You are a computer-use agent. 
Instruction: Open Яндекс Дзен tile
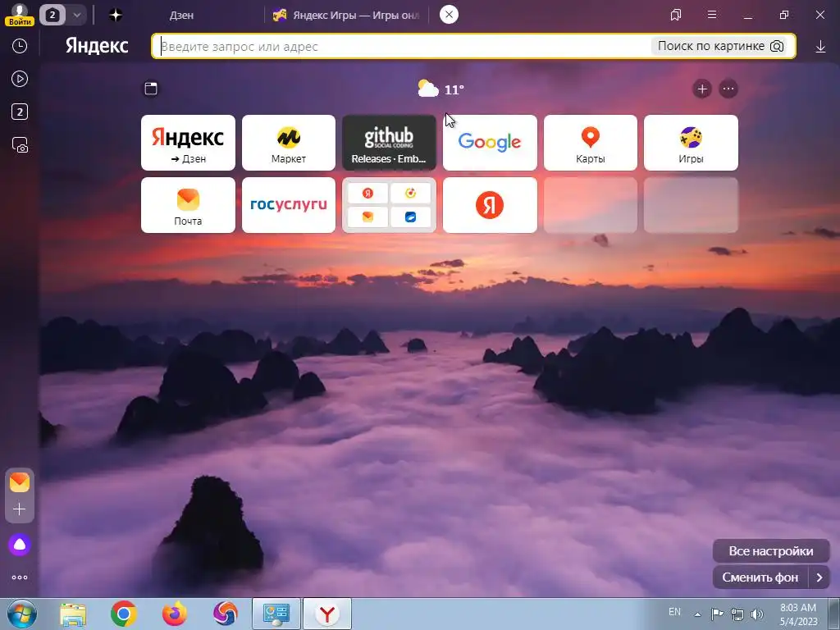[188, 143]
